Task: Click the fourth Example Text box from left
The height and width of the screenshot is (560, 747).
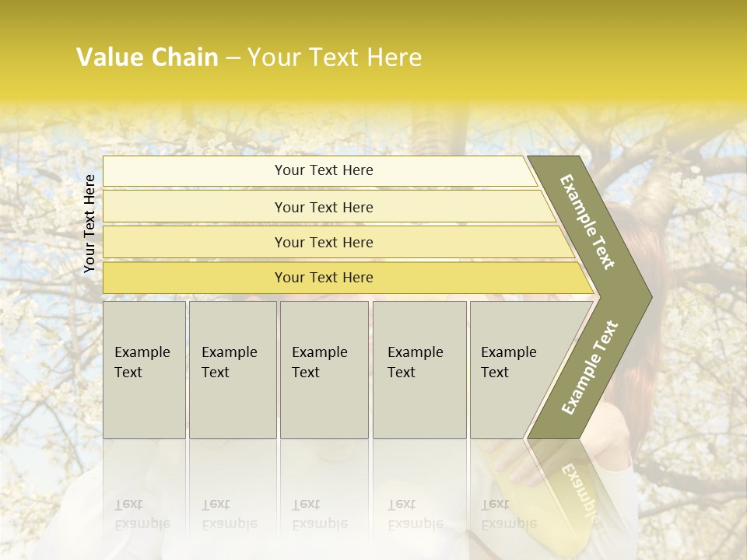Action: [419, 369]
